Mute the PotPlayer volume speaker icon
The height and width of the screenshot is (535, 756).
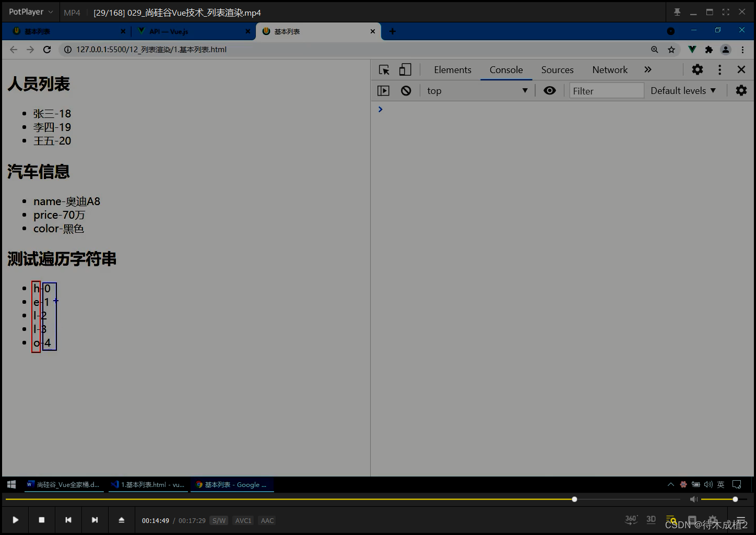click(693, 500)
